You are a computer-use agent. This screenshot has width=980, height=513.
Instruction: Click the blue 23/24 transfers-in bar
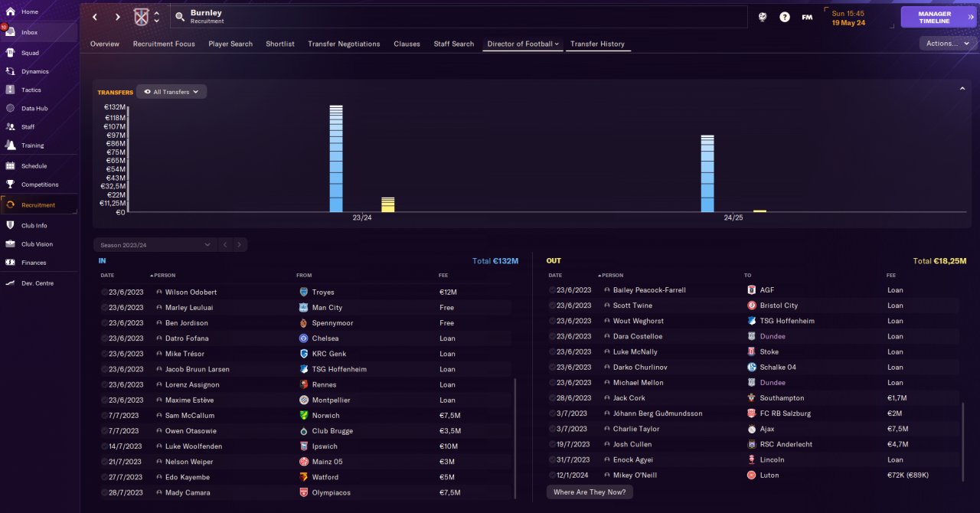(x=336, y=158)
